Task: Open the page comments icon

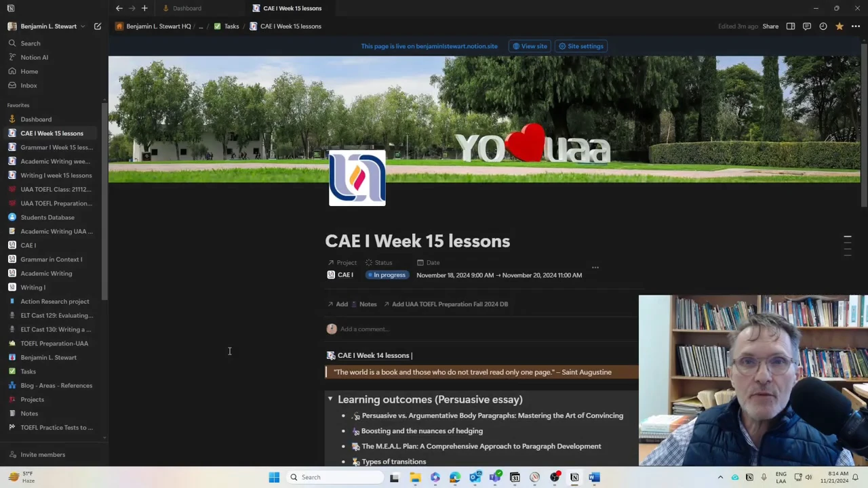Action: coord(807,26)
